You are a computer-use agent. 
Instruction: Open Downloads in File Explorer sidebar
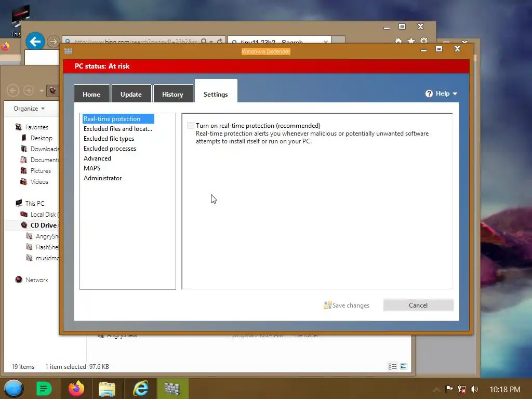(x=44, y=149)
